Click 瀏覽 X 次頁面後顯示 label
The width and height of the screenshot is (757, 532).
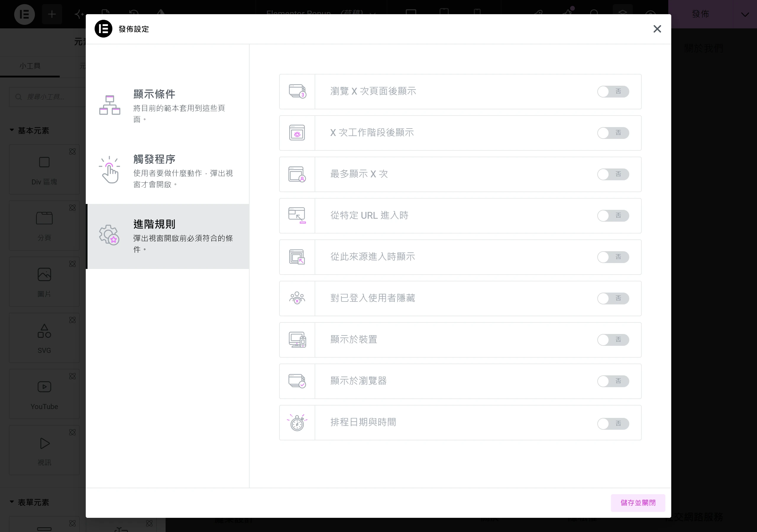click(x=373, y=91)
